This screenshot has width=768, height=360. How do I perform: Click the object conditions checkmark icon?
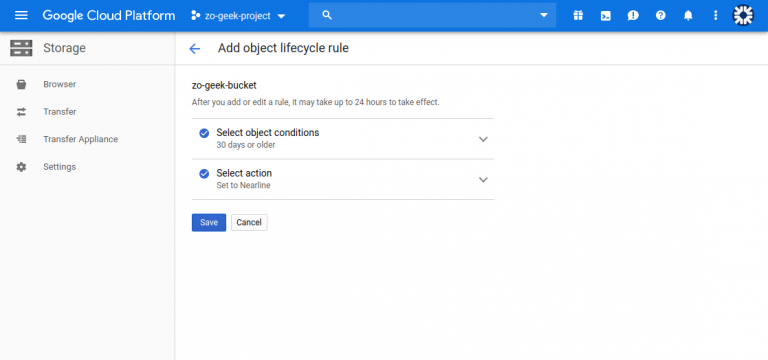tap(204, 133)
